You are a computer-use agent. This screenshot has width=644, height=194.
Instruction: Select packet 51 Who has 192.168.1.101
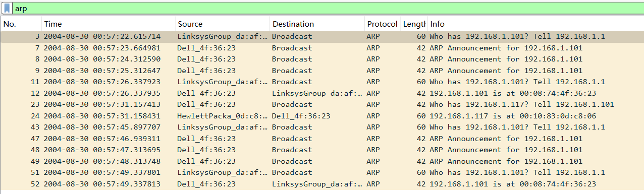pyautogui.click(x=322, y=172)
